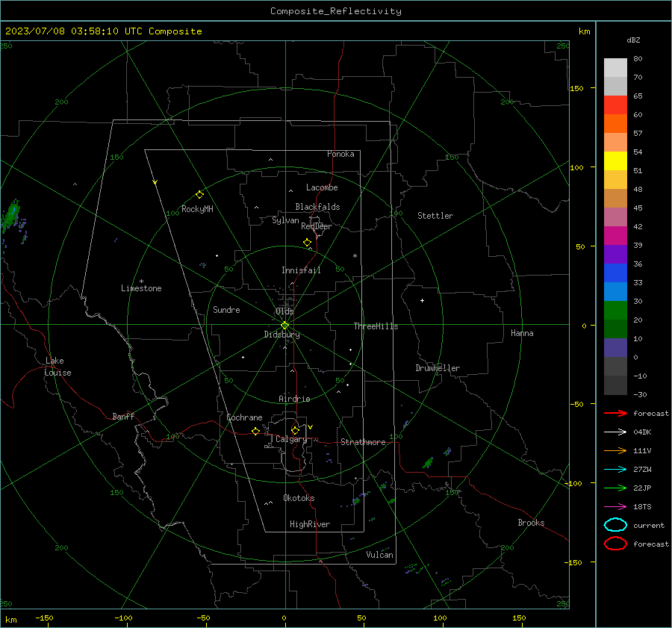Click the Composite_Reflectivity title

pos(335,11)
